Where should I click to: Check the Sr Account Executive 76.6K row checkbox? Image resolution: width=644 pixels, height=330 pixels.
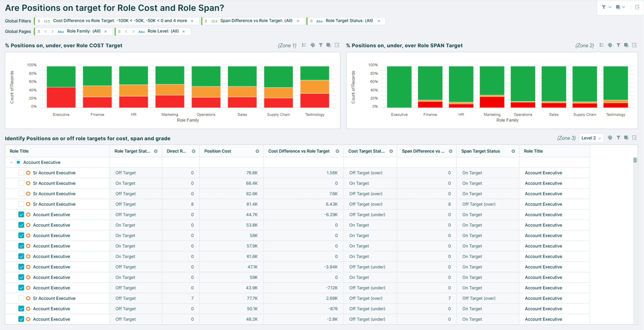click(x=21, y=173)
